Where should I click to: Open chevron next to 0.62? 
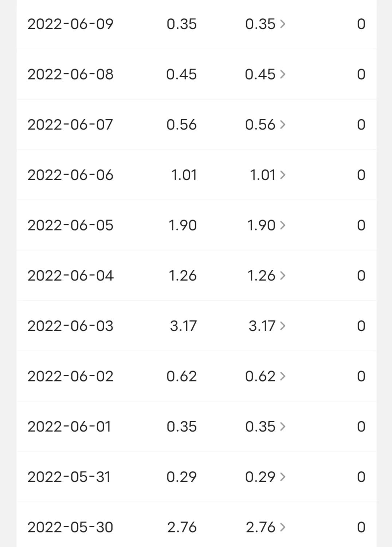(x=283, y=376)
